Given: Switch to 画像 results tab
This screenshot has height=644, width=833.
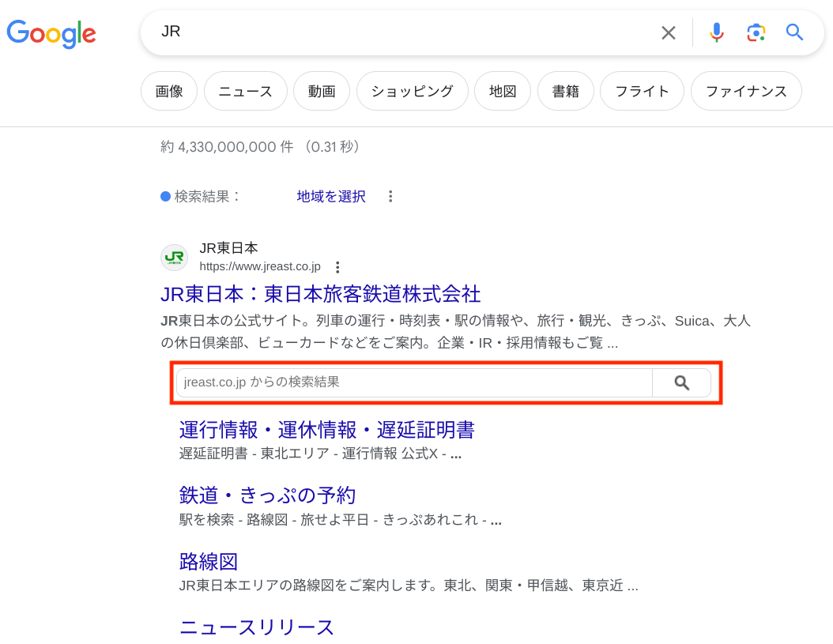Looking at the screenshot, I should (x=169, y=92).
